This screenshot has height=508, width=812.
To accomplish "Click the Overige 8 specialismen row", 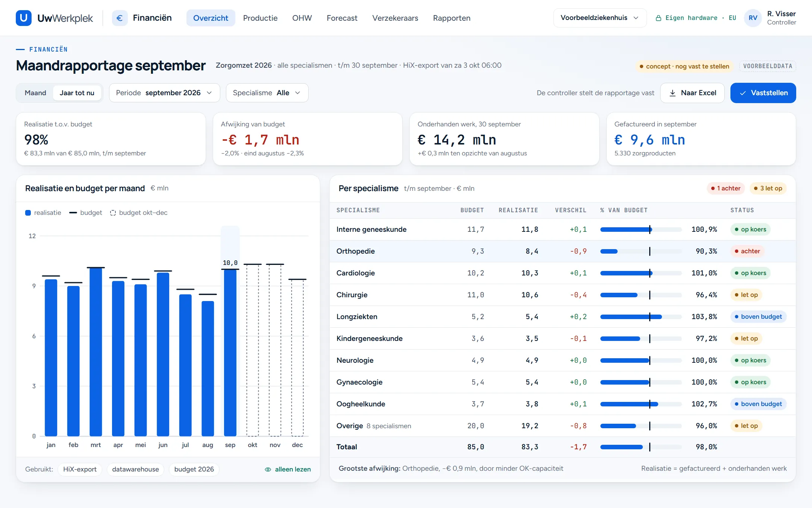I will point(562,426).
